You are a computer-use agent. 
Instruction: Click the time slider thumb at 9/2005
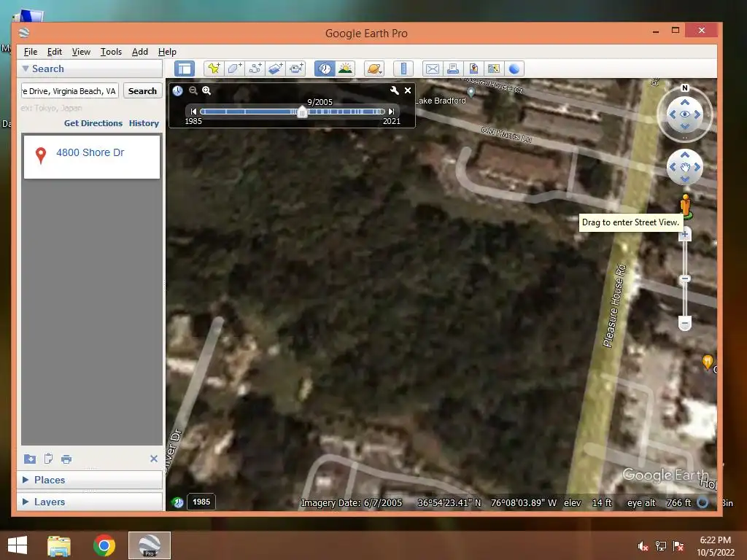301,112
